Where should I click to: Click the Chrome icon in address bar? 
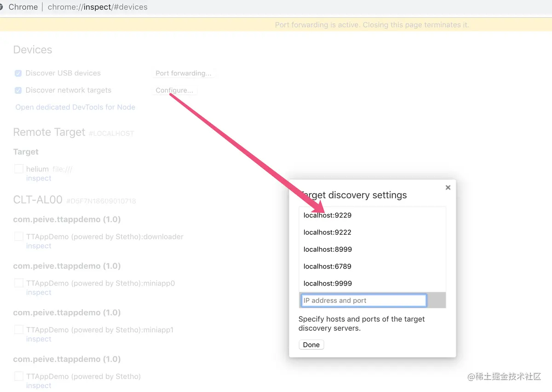coord(2,7)
